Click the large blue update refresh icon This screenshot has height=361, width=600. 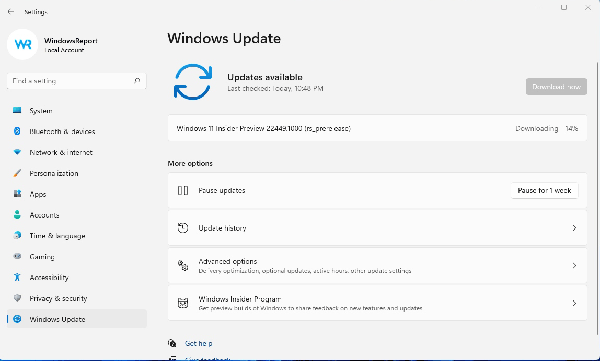click(192, 82)
